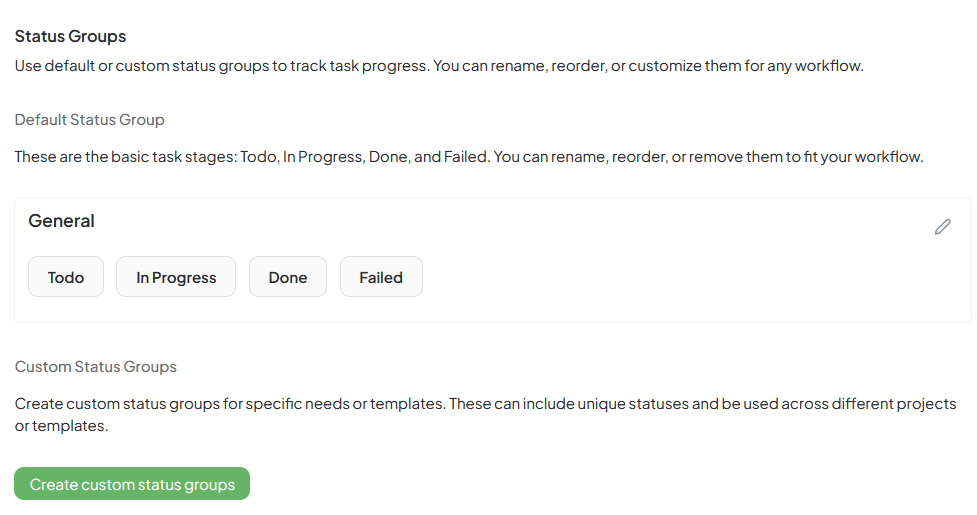The image size is (977, 515).
Task: Click blank area beside Default Status Group label
Action: tap(500, 119)
